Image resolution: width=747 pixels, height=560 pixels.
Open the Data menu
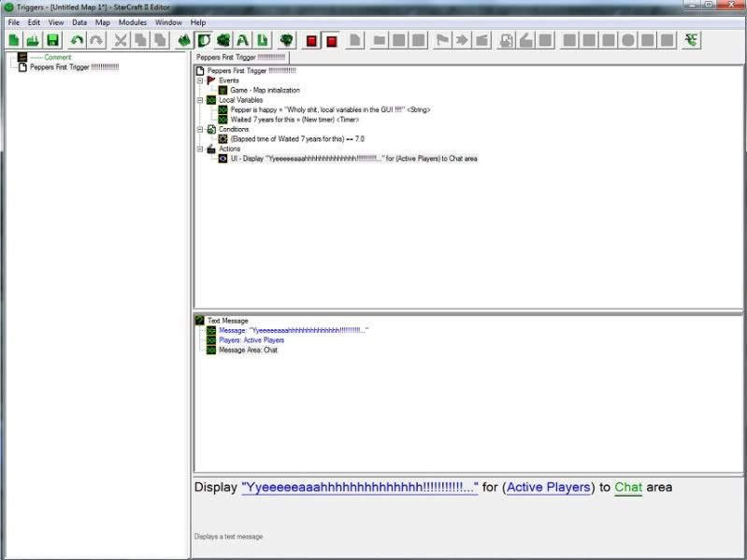[79, 22]
